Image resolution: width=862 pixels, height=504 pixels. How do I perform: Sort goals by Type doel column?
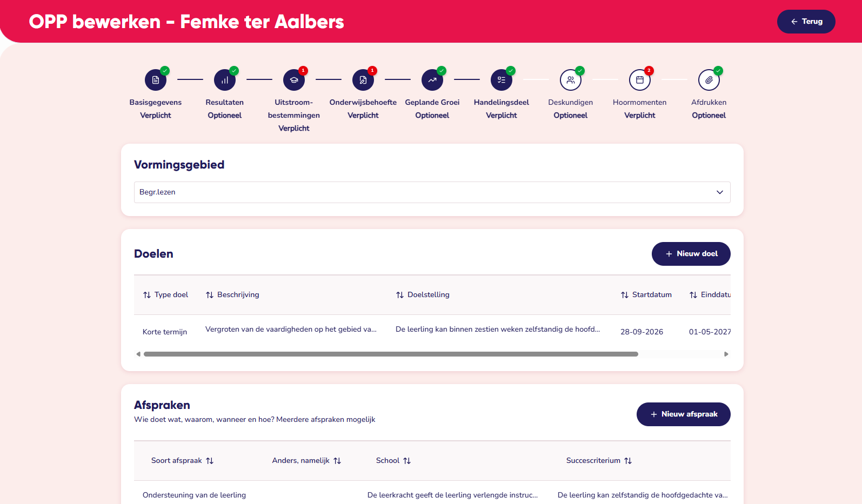coord(165,295)
